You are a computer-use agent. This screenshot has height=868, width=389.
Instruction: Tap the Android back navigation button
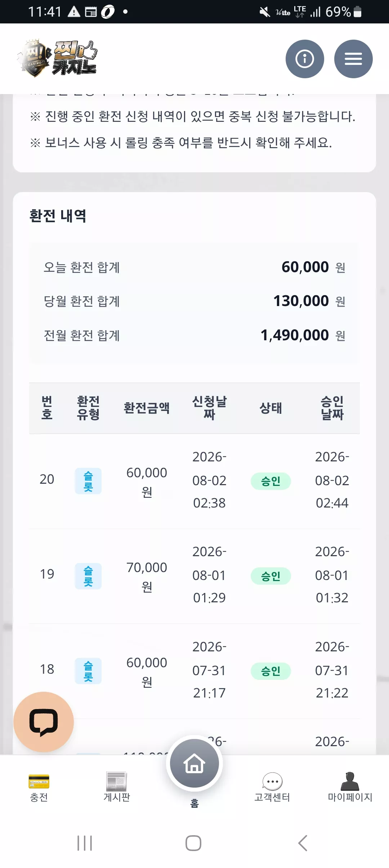[x=303, y=843]
